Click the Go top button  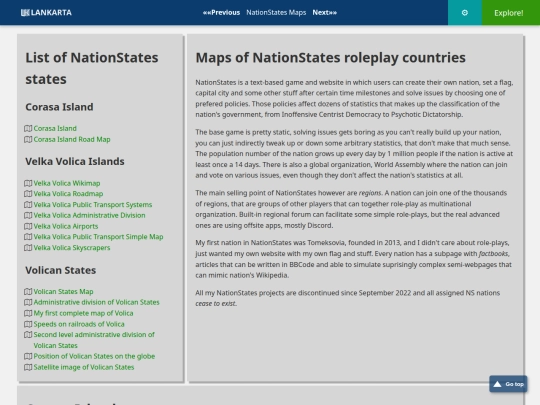(x=508, y=384)
